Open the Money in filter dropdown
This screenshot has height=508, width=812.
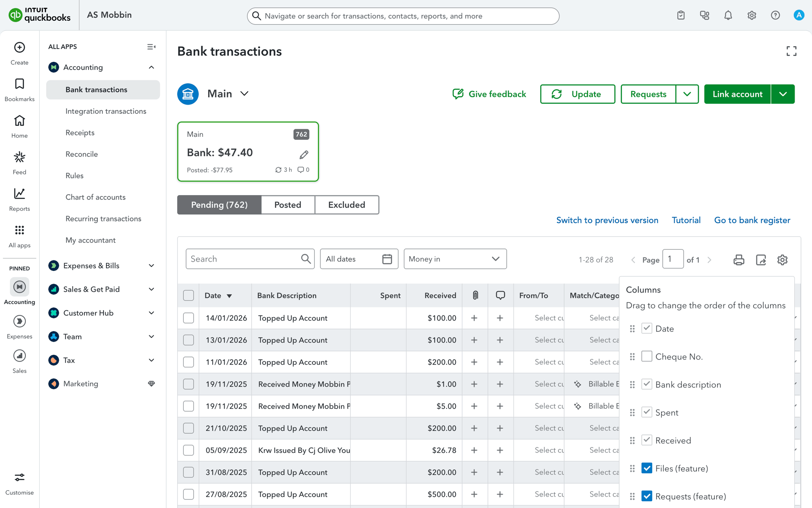pyautogui.click(x=455, y=259)
